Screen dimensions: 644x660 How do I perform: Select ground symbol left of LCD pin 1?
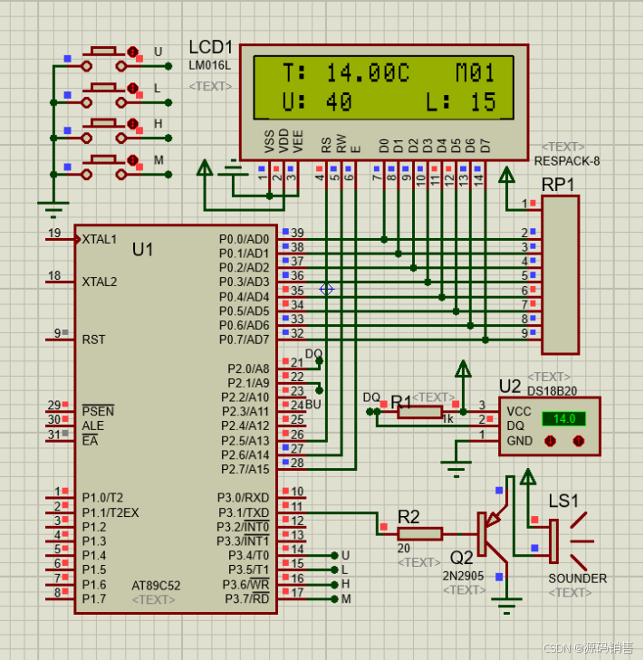(233, 168)
